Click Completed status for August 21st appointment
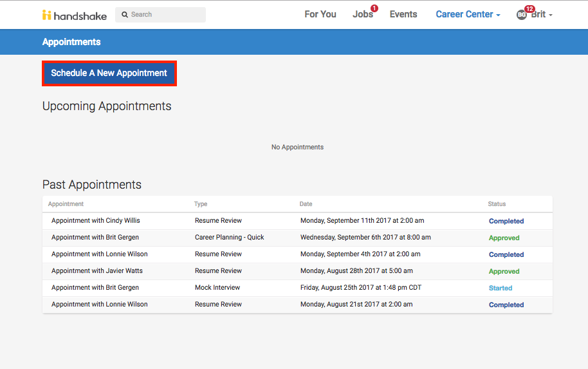This screenshot has height=369, width=588. pos(506,305)
